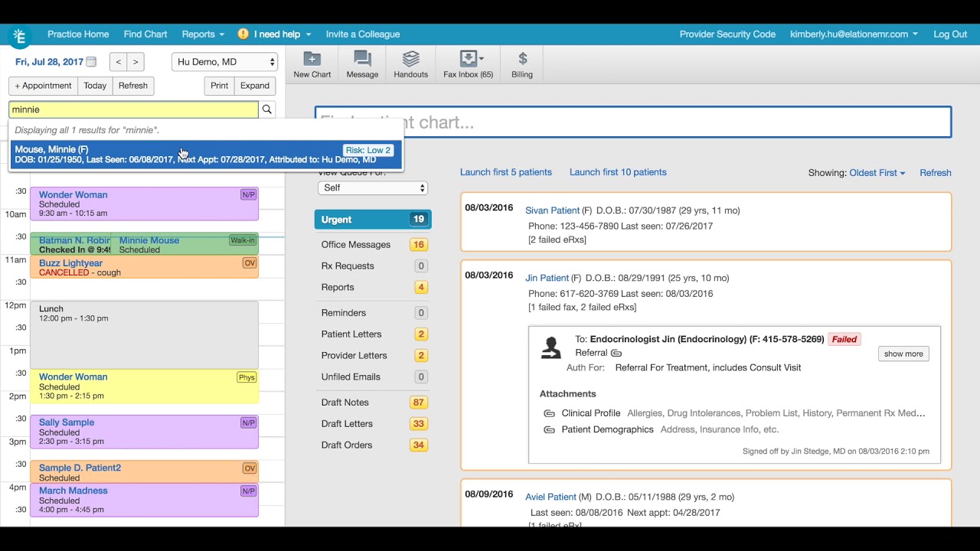Image resolution: width=980 pixels, height=551 pixels.
Task: Open Buzz Lightyear cancelled appointment
Action: tap(144, 267)
